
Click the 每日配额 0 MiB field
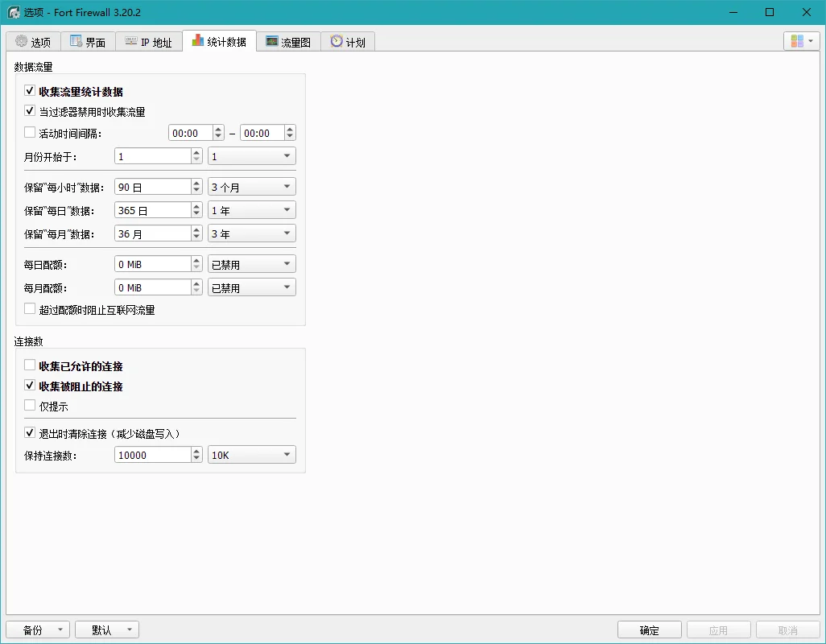click(153, 264)
